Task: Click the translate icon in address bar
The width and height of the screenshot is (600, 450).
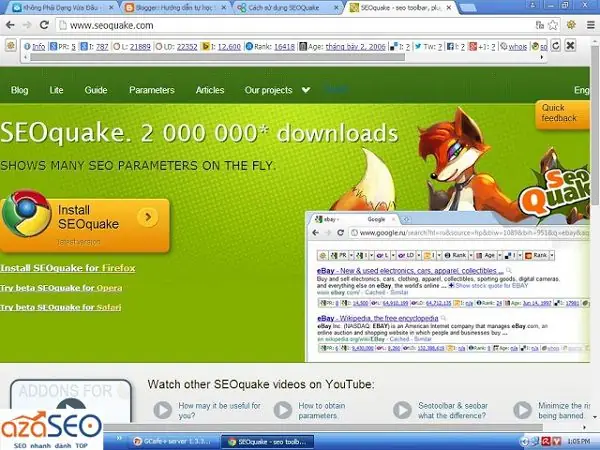Action: [540, 25]
